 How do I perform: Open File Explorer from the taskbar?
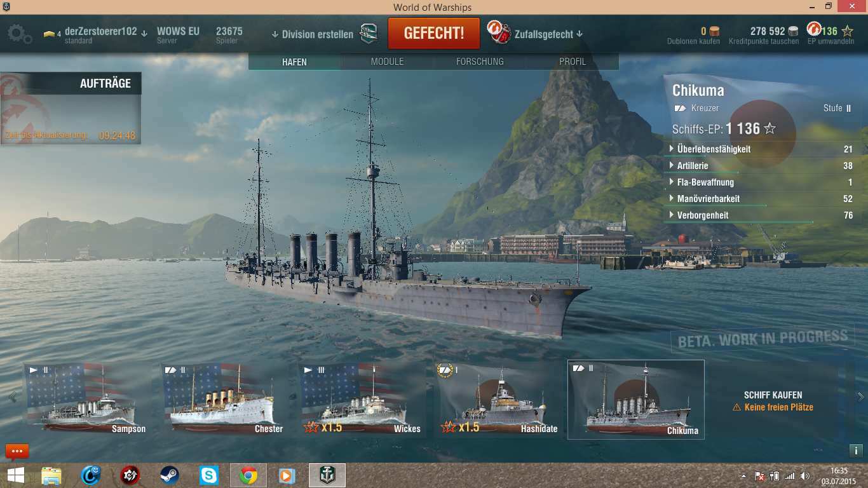click(x=51, y=475)
